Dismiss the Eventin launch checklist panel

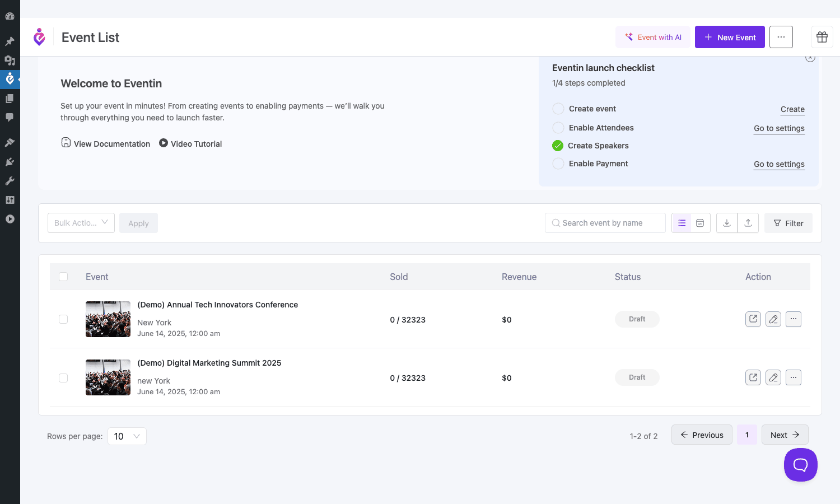click(x=810, y=58)
